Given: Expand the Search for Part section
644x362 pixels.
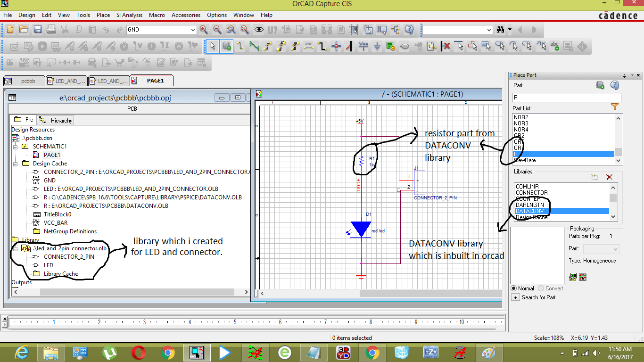Looking at the screenshot, I should (515, 297).
